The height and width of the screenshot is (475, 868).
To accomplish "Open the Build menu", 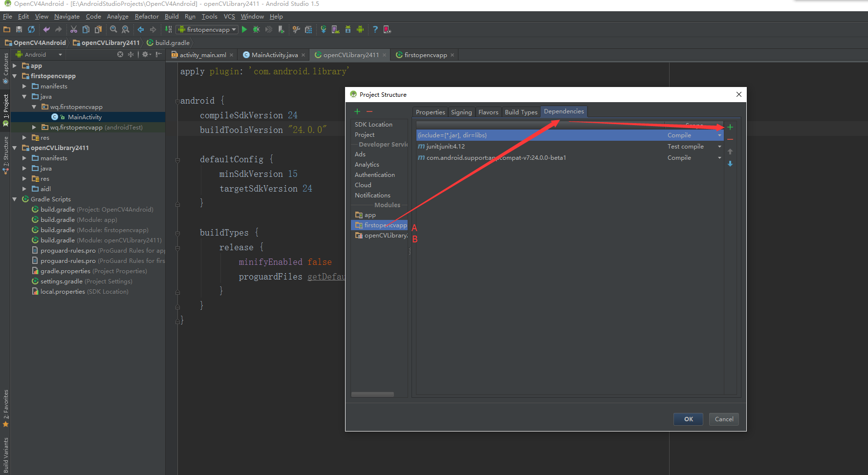I will point(172,17).
